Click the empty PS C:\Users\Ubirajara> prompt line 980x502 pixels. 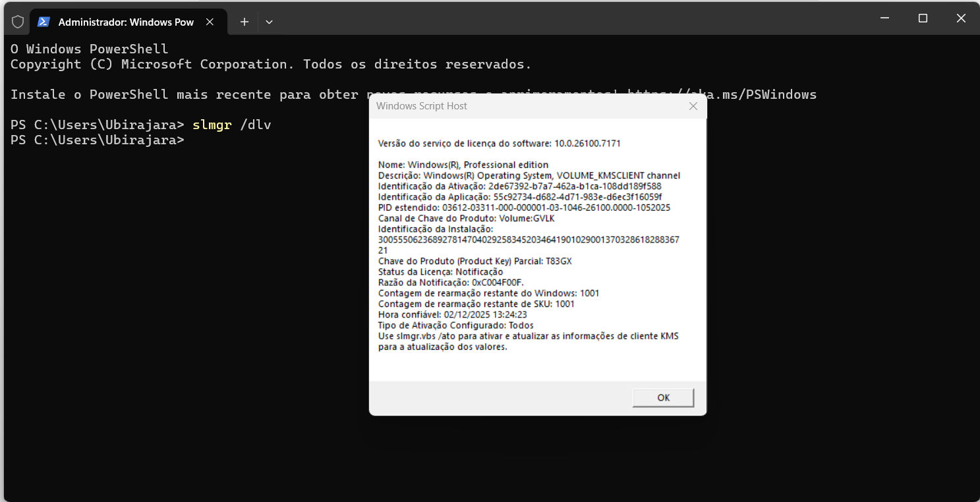click(98, 140)
